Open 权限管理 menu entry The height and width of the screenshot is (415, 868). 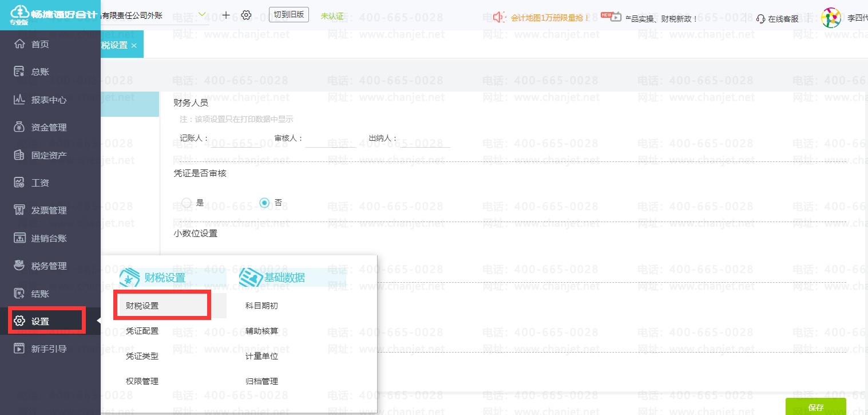[142, 381]
